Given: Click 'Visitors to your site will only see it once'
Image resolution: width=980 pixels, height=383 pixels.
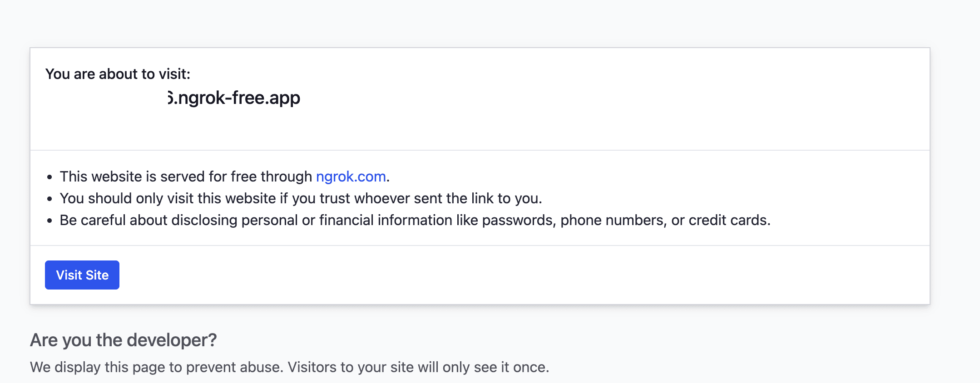Looking at the screenshot, I should tap(418, 367).
